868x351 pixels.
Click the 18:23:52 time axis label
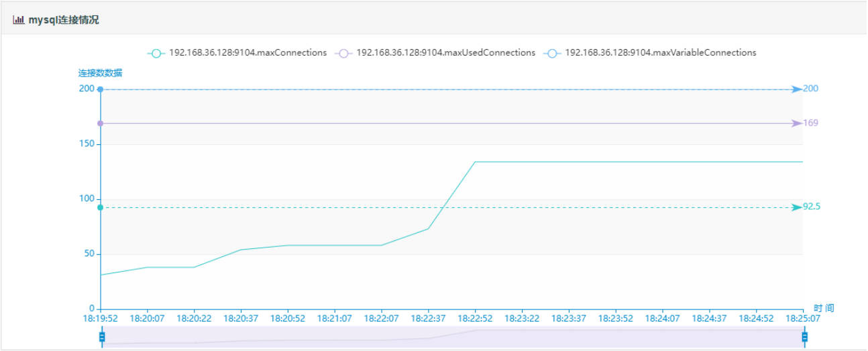point(616,319)
